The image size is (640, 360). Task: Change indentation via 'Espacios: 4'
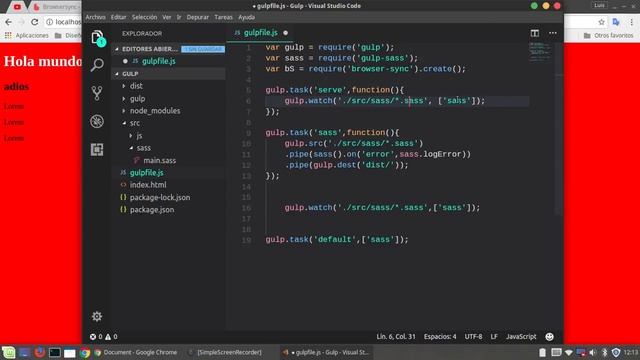[x=440, y=337]
